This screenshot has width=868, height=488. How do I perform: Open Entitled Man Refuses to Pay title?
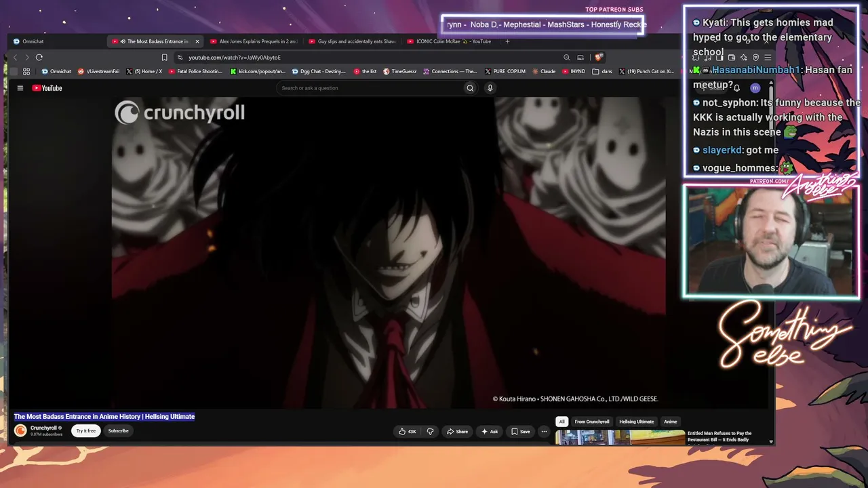(720, 436)
